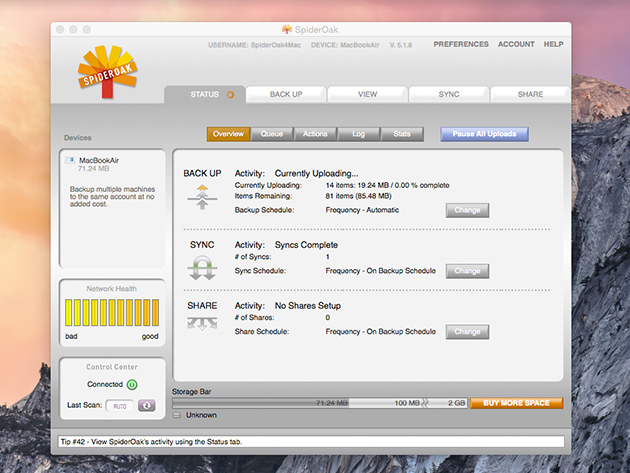Click the SpiderOak title bar icon
The height and width of the screenshot is (473, 630).
click(x=286, y=29)
